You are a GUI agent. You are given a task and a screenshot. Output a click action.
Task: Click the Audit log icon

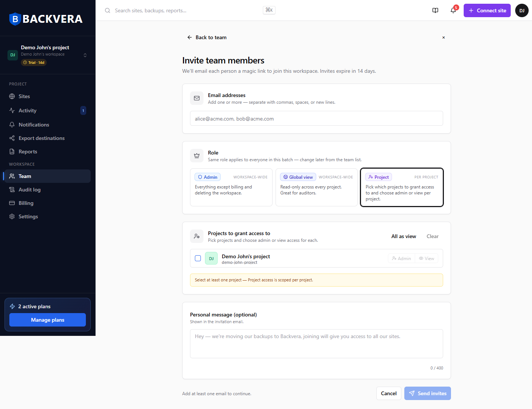pos(12,190)
